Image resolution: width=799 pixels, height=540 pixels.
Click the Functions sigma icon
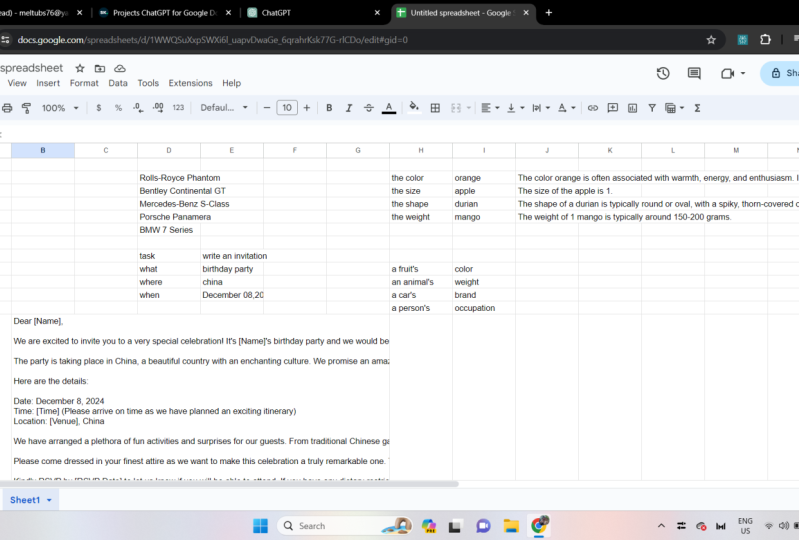tap(697, 108)
